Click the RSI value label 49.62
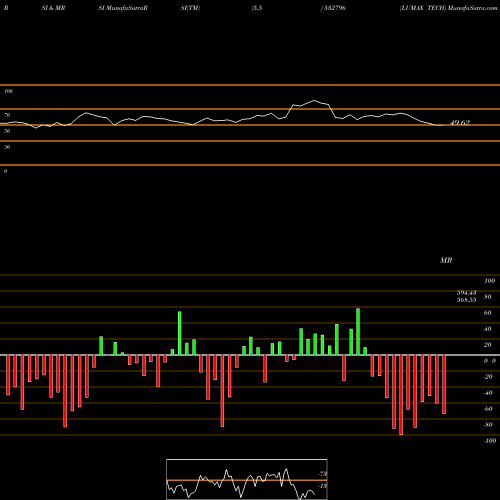The height and width of the screenshot is (500, 500). (x=460, y=123)
